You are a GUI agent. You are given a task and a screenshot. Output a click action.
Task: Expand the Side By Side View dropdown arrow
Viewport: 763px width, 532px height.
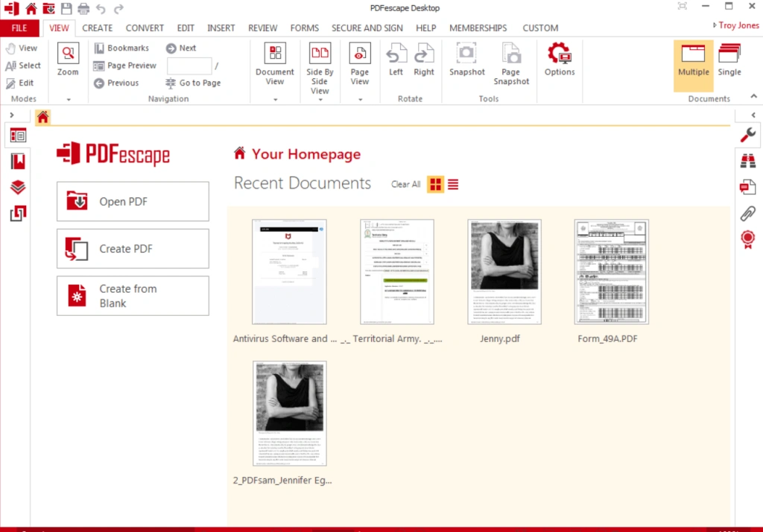[320, 100]
